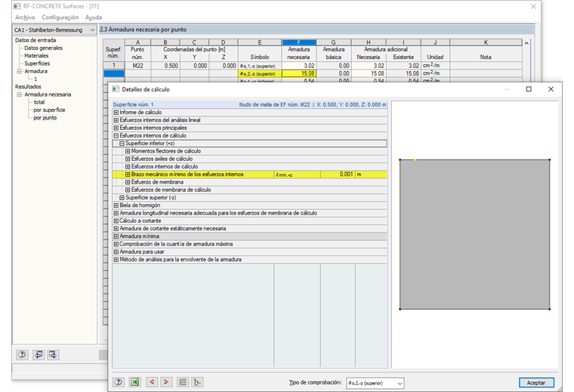Go to next point with red right arrow
The height and width of the screenshot is (392, 574).
click(x=166, y=382)
